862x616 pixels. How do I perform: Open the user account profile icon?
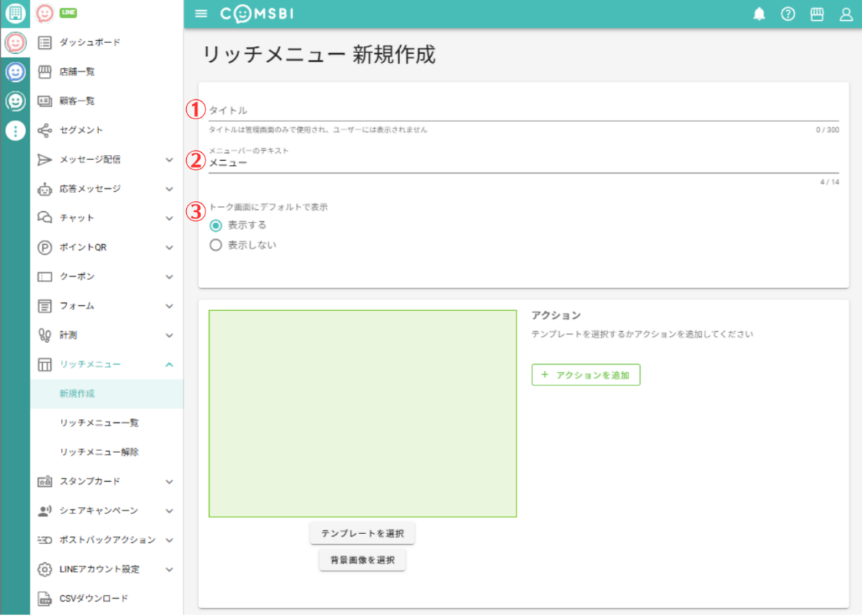point(845,14)
